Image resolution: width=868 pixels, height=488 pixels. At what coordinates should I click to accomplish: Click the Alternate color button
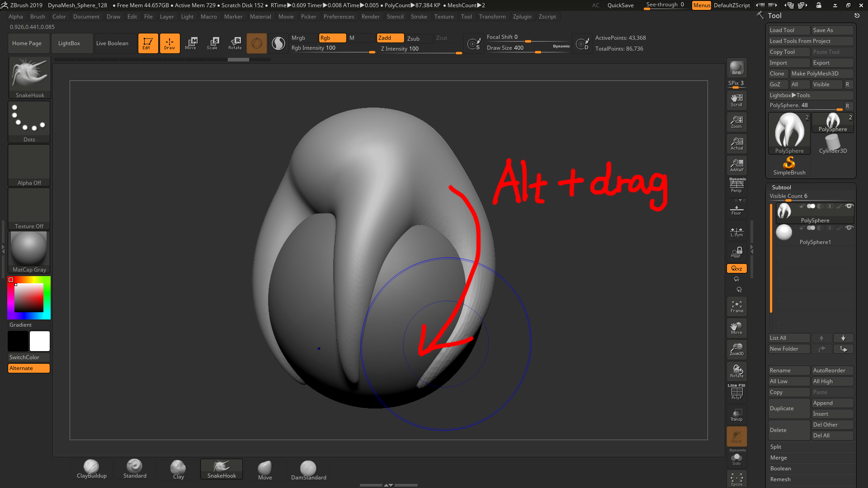(x=29, y=368)
